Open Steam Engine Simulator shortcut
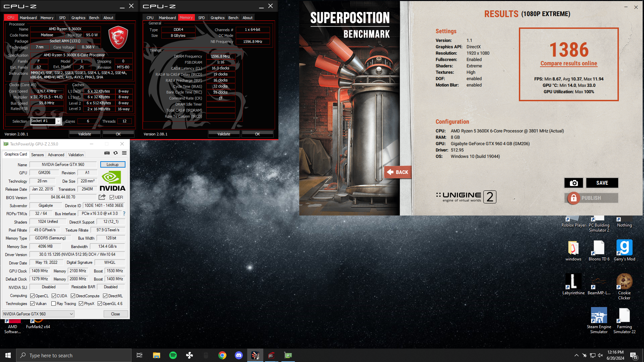This screenshot has width=644, height=362. (x=599, y=320)
